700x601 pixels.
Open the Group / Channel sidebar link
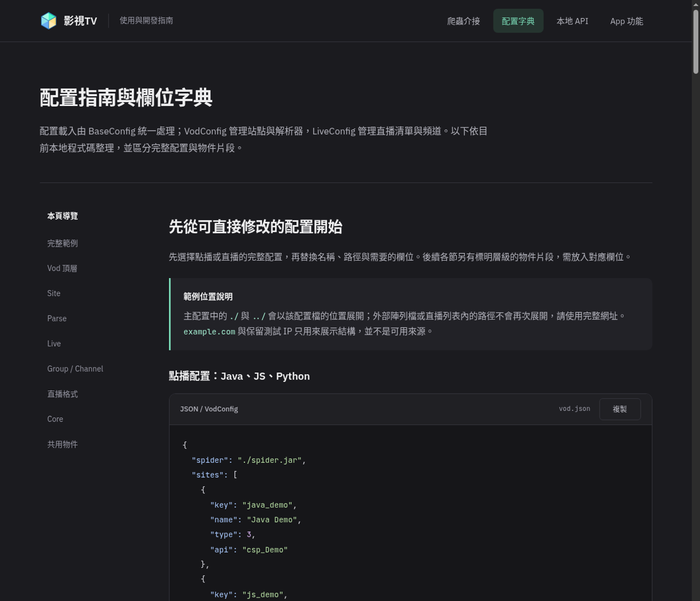pyautogui.click(x=75, y=368)
